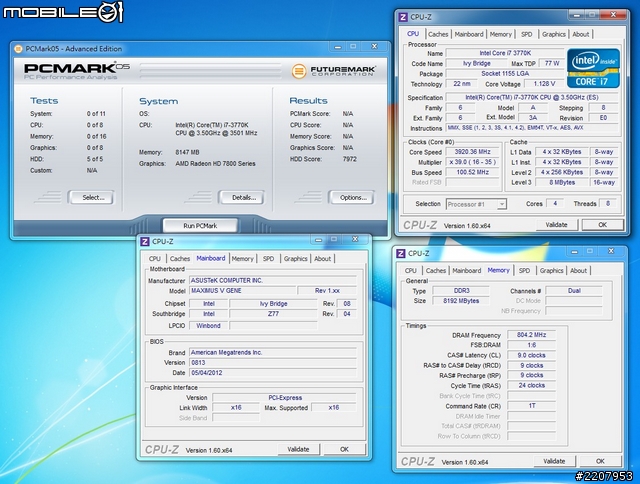Image resolution: width=640 pixels, height=484 pixels.
Task: Click the Mobile01 logo
Action: coord(62,12)
